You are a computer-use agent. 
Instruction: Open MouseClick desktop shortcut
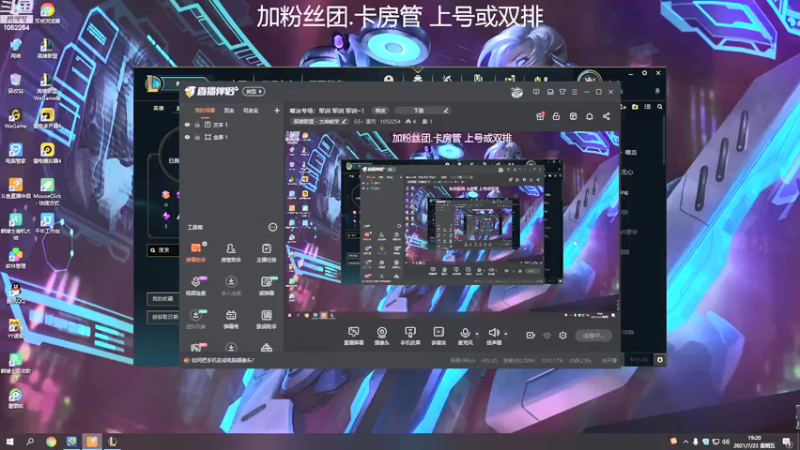[x=47, y=192]
